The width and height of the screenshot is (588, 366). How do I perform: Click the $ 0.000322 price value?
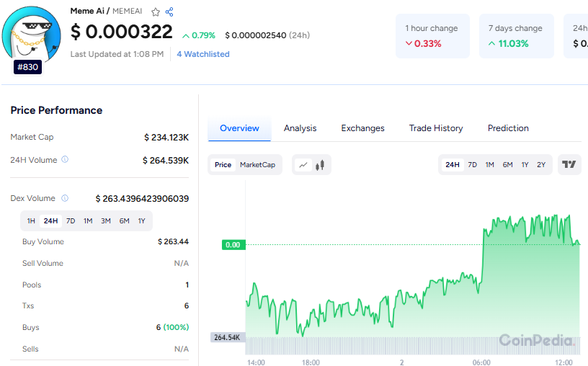click(122, 32)
